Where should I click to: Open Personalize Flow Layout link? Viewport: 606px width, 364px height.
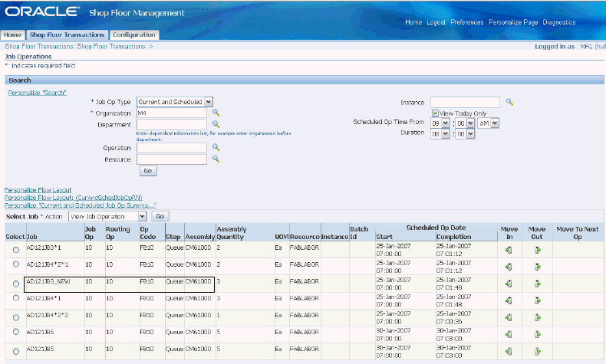(38, 190)
